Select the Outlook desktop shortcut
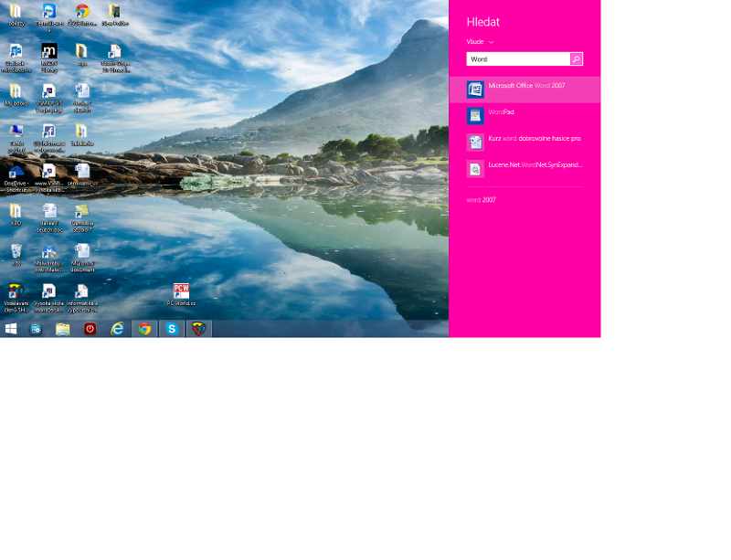The width and height of the screenshot is (731, 560). [16, 58]
